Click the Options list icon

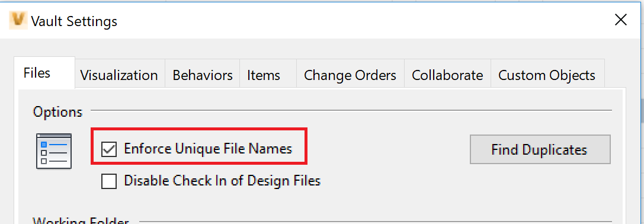click(54, 151)
